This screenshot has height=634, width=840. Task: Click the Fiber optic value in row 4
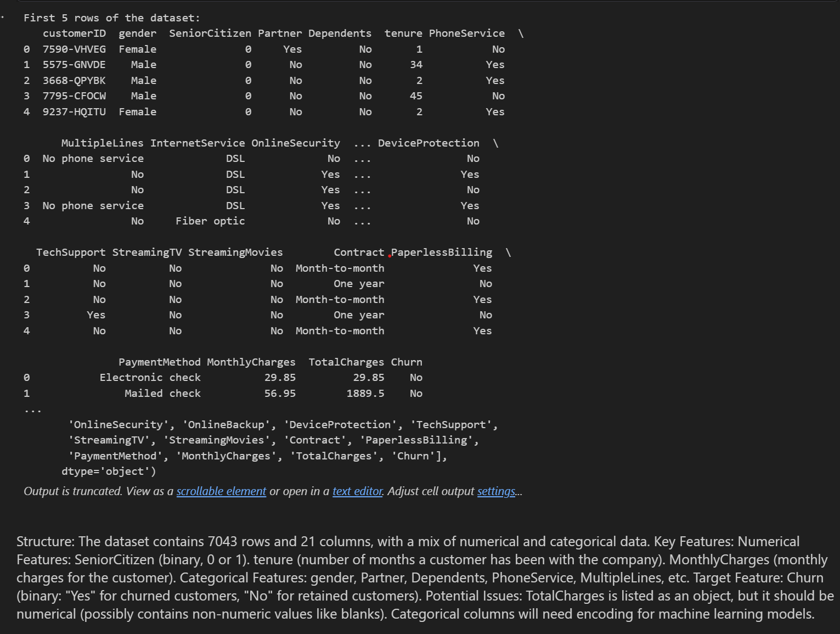(210, 221)
